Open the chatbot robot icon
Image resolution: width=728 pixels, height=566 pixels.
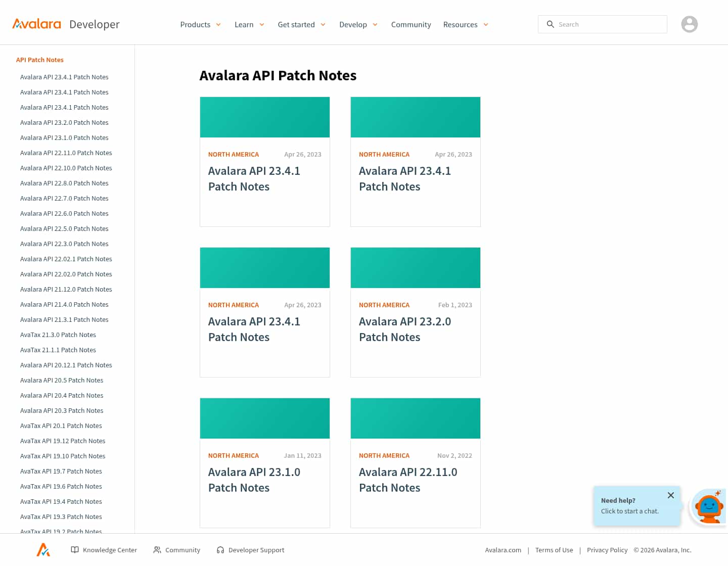coord(709,507)
